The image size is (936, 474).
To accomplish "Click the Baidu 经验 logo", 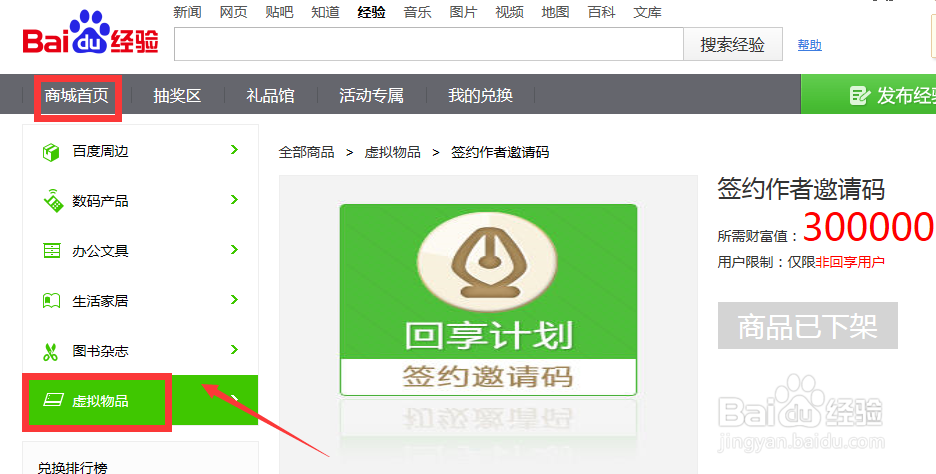I will coord(91,33).
